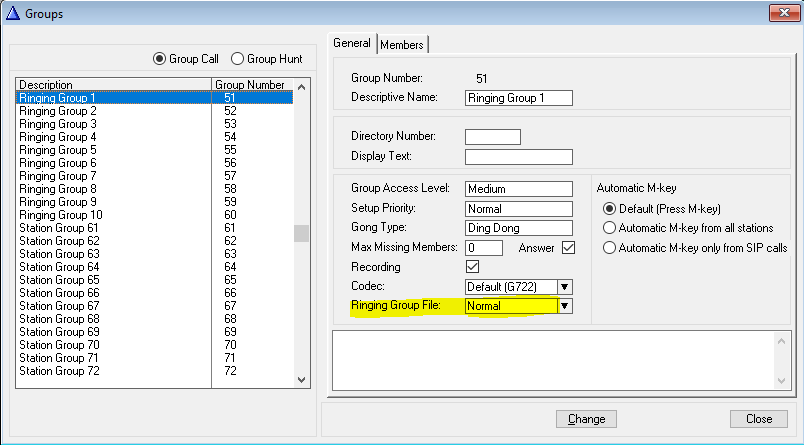This screenshot has height=445, width=804.
Task: Select Station Group 72 in list
Action: [x=155, y=371]
